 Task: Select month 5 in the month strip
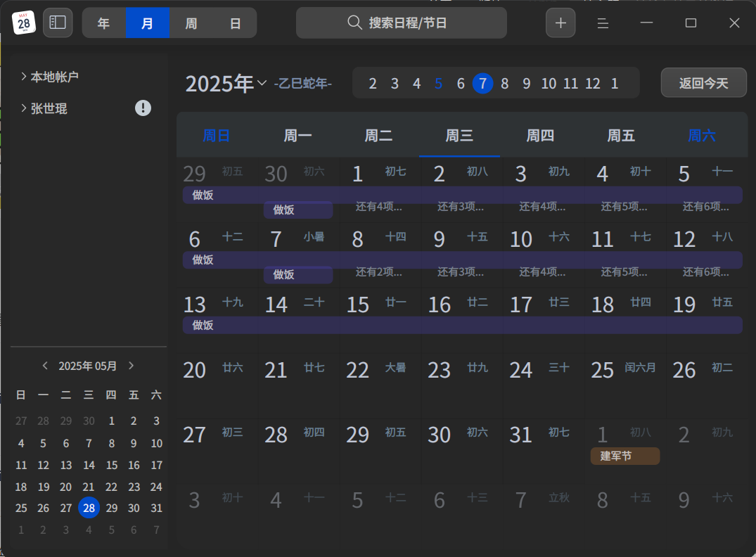point(438,84)
